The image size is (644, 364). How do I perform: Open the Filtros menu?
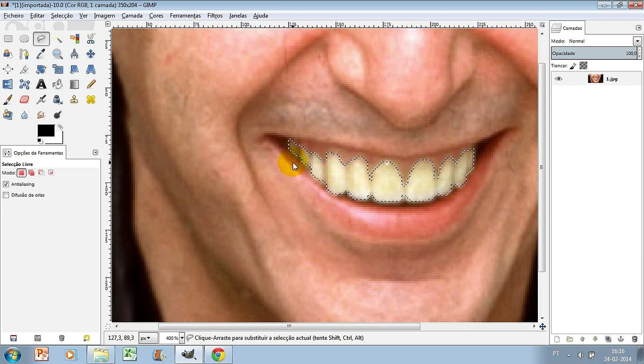pyautogui.click(x=215, y=16)
